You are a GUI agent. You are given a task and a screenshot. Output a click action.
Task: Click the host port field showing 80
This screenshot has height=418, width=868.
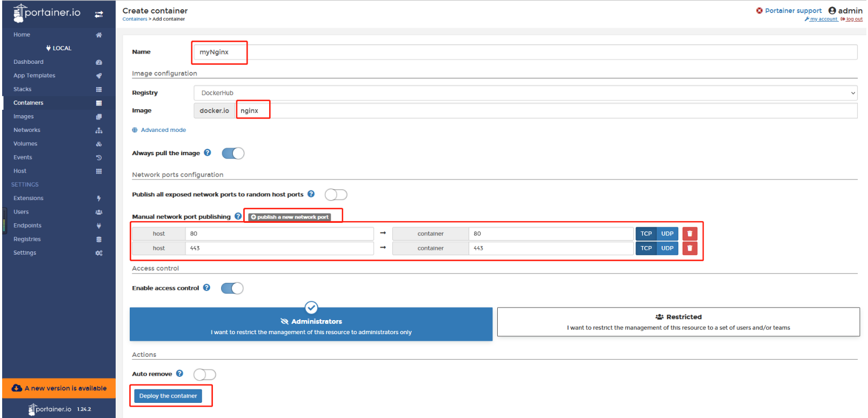click(x=279, y=234)
